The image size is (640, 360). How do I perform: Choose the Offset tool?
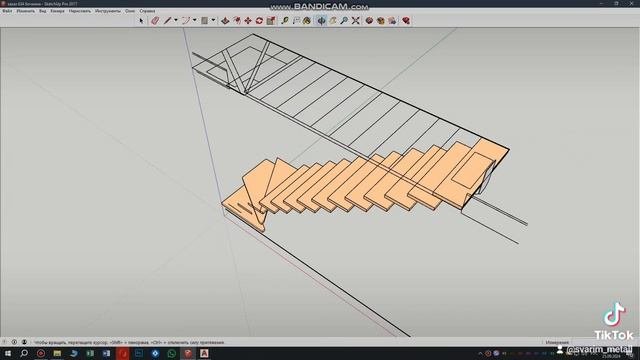237,20
